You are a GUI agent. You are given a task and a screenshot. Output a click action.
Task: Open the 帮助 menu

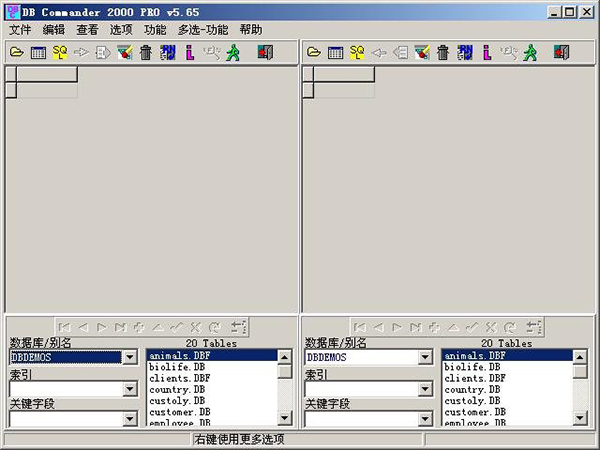[x=251, y=30]
